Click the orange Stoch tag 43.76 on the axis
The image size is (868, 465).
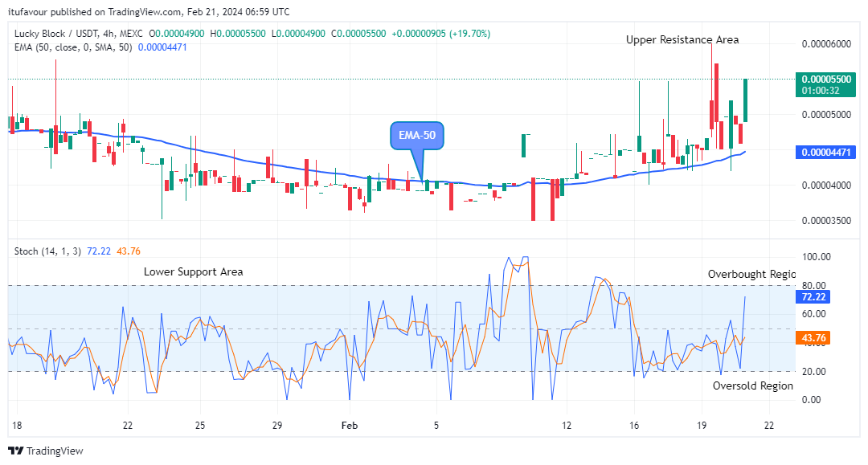point(813,338)
